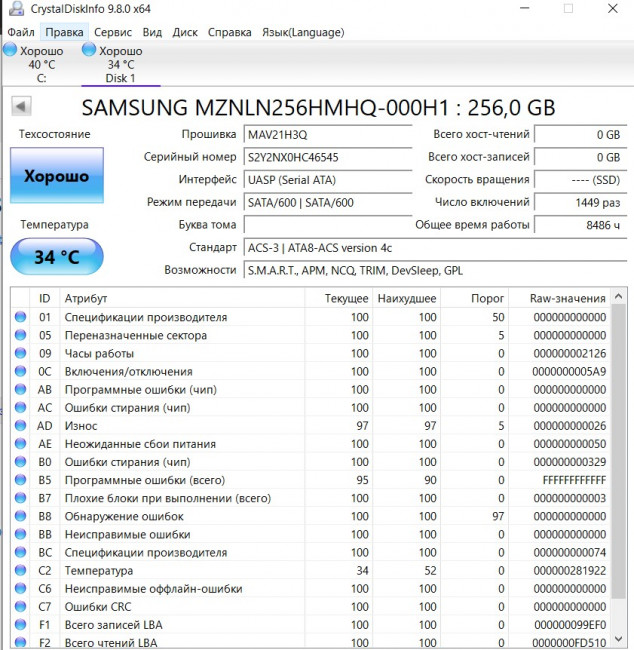Click the Скорость вращения value ---- (SSD)
Image resolution: width=634 pixels, height=650 pixels.
[580, 180]
